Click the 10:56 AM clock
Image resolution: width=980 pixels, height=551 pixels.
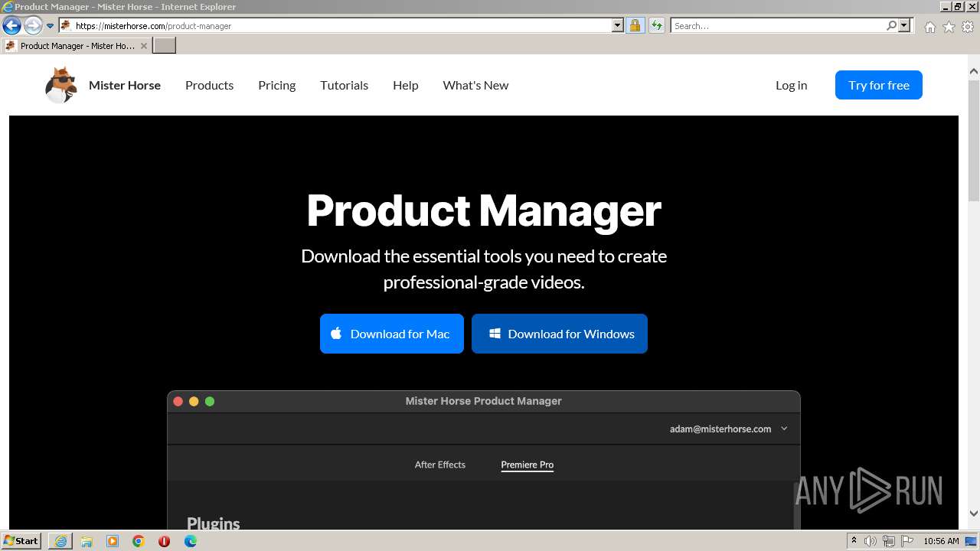[941, 541]
